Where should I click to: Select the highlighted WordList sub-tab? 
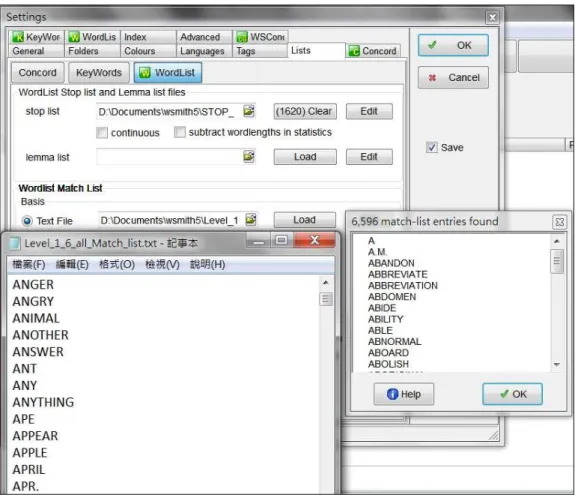[168, 73]
